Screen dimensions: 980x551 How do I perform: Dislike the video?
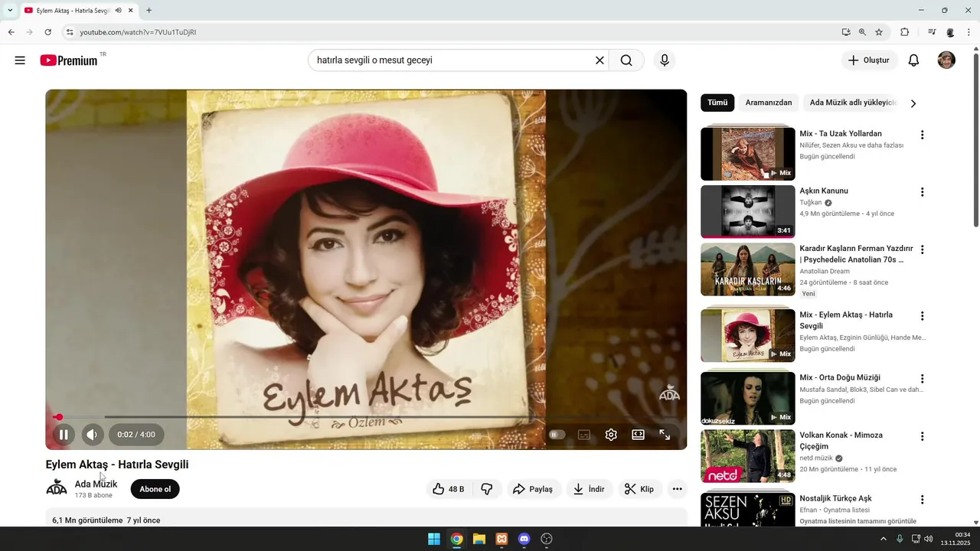(487, 489)
